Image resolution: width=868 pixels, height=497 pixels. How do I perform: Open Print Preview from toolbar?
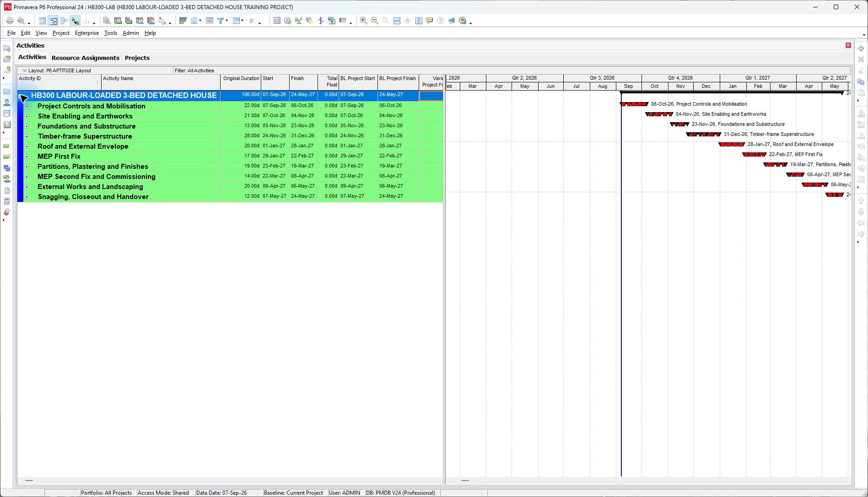pyautogui.click(x=21, y=21)
